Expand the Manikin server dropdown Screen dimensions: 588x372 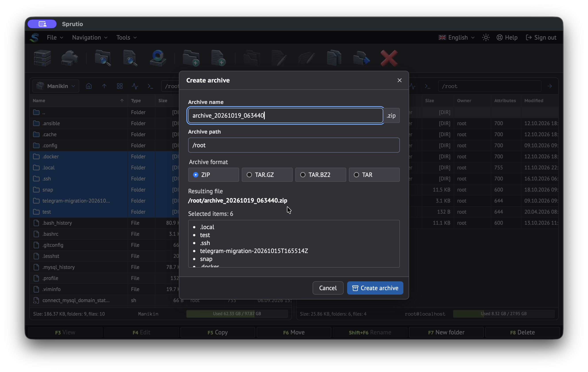(56, 86)
